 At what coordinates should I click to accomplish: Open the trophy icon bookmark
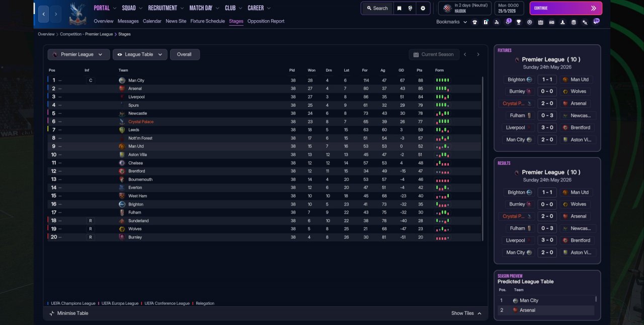tap(518, 22)
